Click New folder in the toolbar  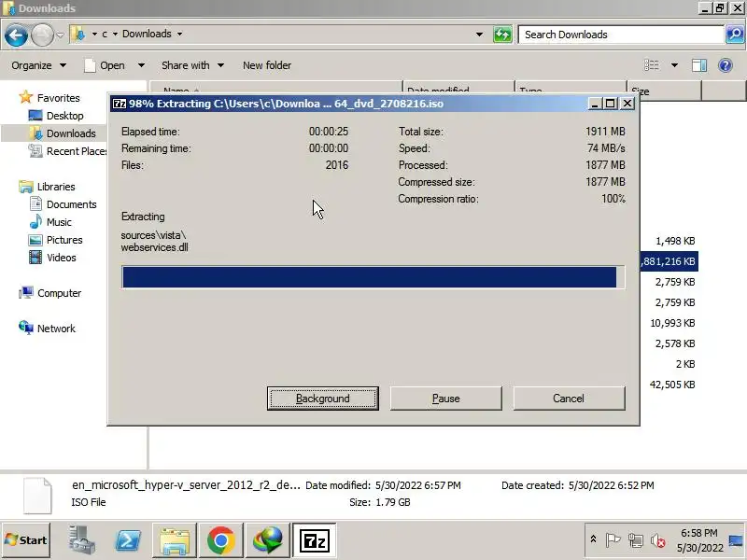tap(267, 65)
